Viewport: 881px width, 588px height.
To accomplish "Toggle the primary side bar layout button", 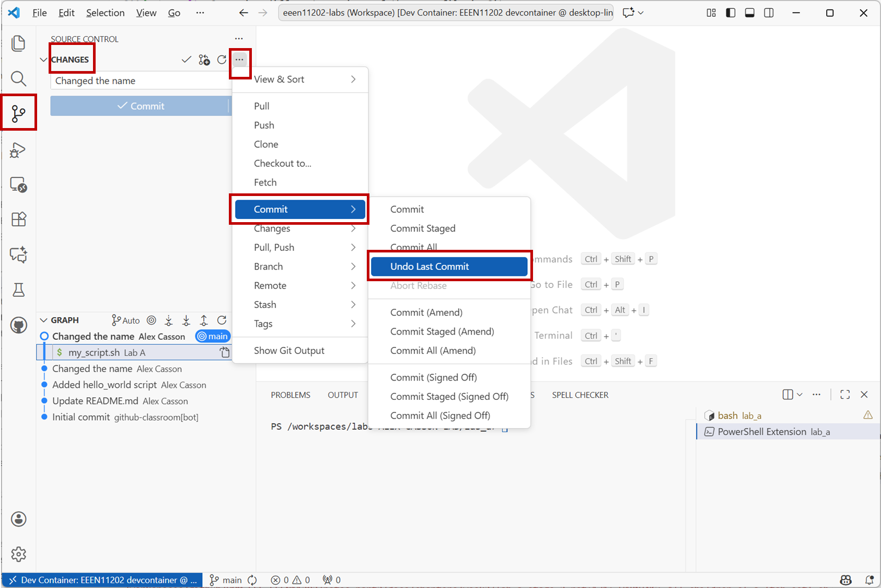I will 731,13.
